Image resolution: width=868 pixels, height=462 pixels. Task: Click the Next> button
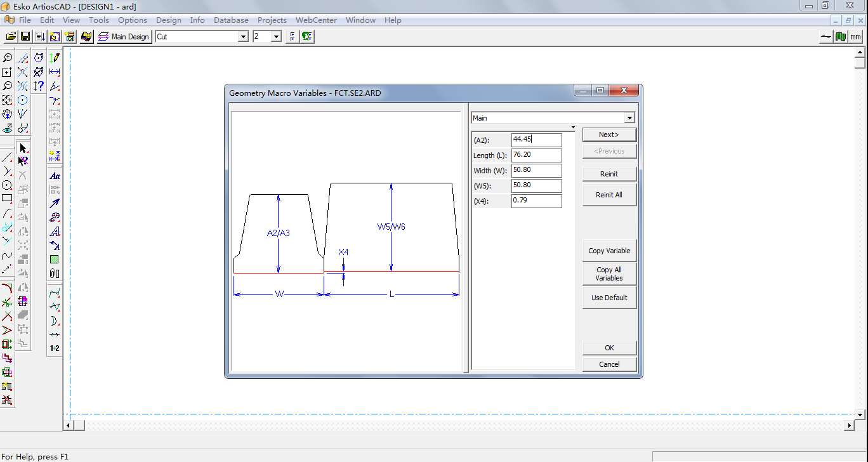tap(608, 135)
